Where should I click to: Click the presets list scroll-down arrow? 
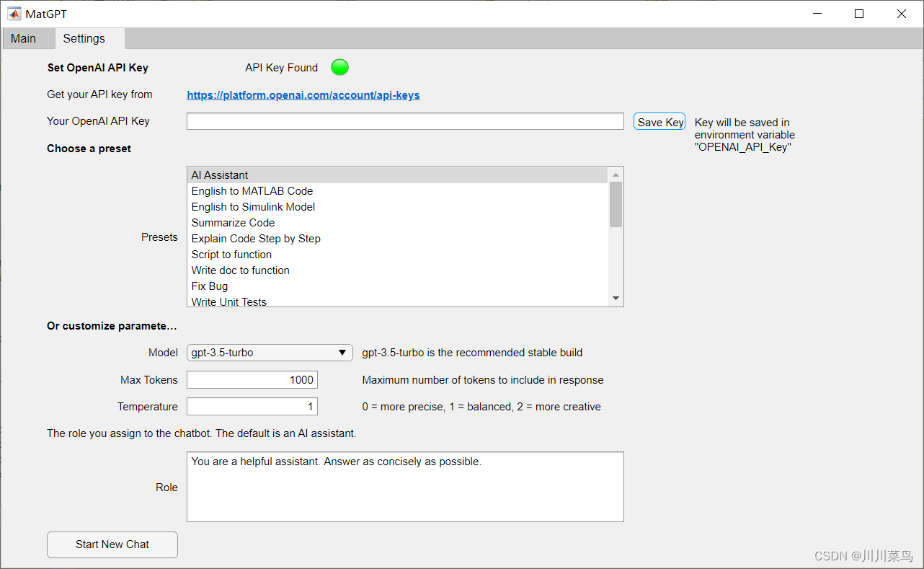(616, 297)
